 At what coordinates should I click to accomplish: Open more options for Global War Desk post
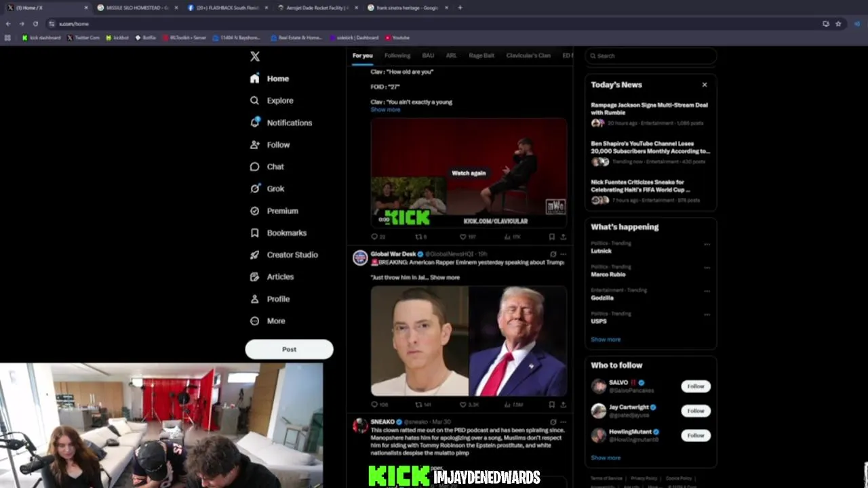pos(563,254)
